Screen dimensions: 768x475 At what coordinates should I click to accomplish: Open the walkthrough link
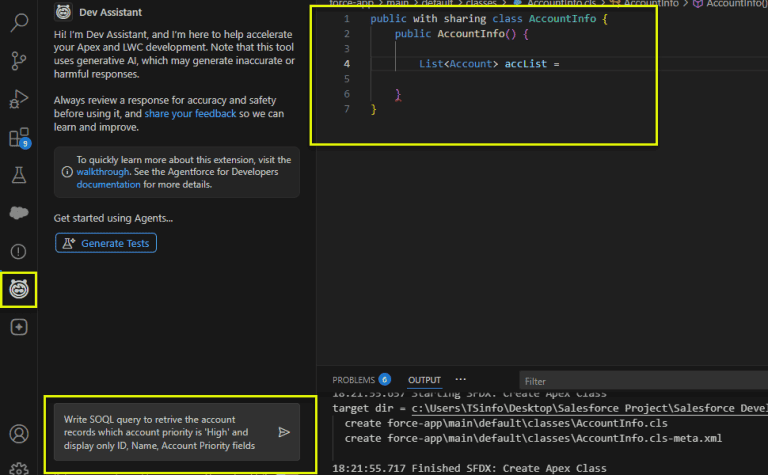pyautogui.click(x=103, y=172)
